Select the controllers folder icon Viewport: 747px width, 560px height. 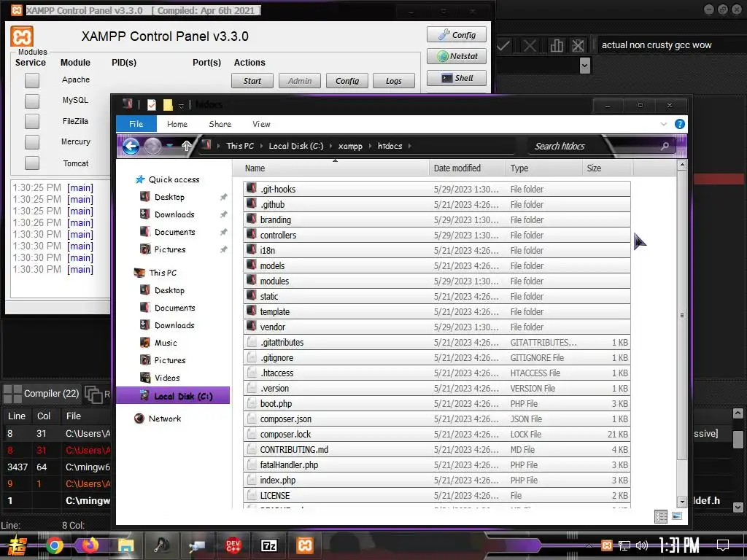(x=252, y=234)
